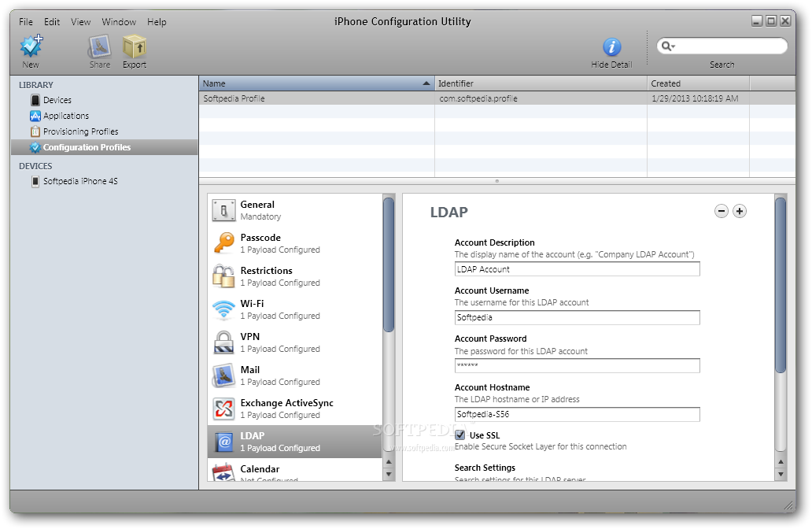The width and height of the screenshot is (812, 529).
Task: Click the LDAP detail pane scroll down arrow
Action: click(x=781, y=474)
